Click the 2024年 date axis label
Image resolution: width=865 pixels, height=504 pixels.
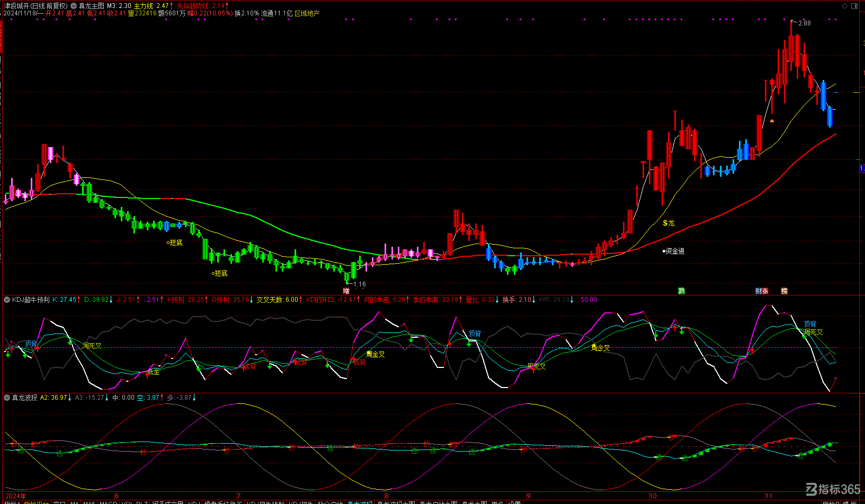15,496
